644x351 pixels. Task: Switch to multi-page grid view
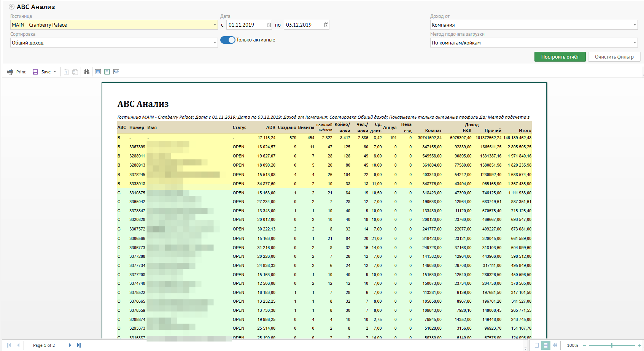(555, 345)
